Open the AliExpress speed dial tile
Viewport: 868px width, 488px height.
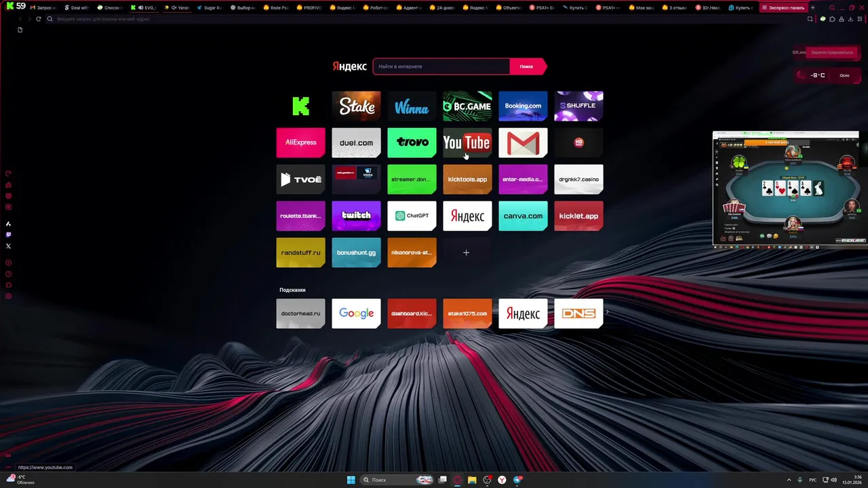pyautogui.click(x=300, y=142)
